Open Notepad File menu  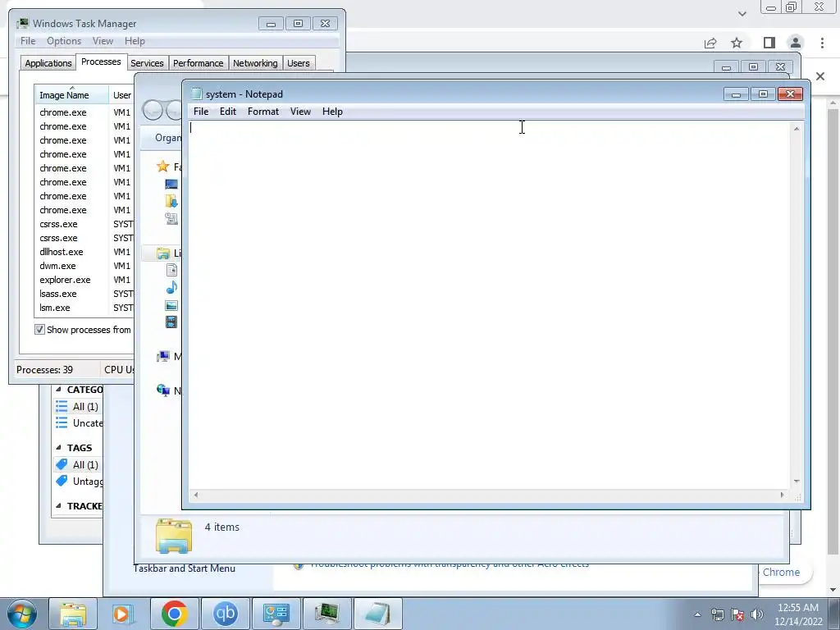pos(201,112)
